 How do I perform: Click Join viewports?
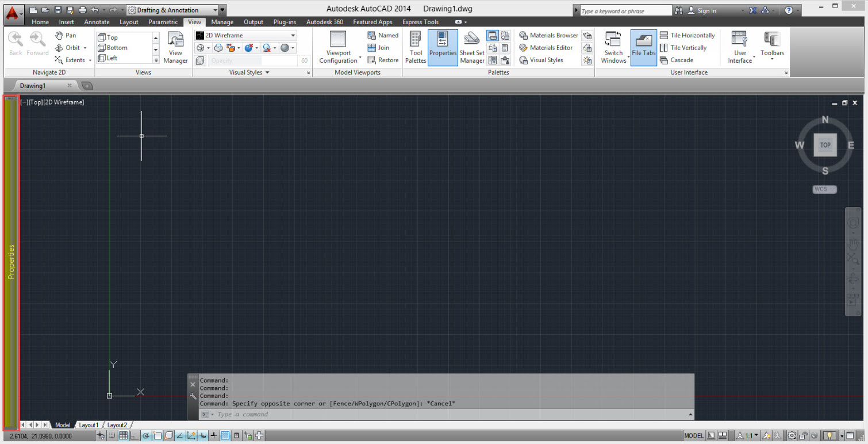click(x=378, y=48)
